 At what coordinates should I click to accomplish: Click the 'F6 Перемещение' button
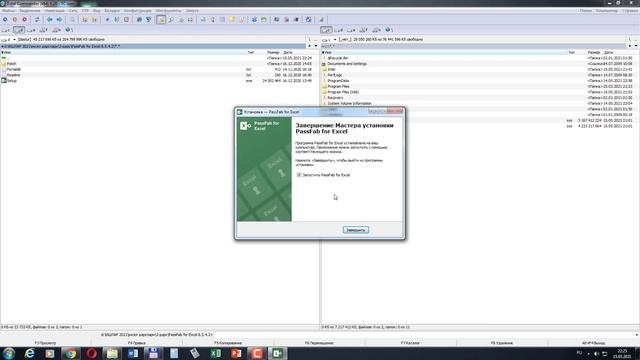pyautogui.click(x=319, y=343)
